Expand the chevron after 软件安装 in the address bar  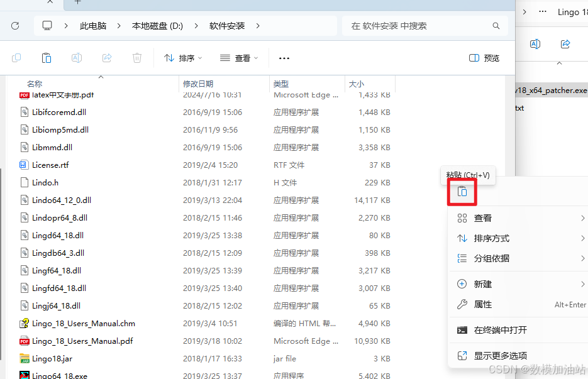tap(258, 26)
